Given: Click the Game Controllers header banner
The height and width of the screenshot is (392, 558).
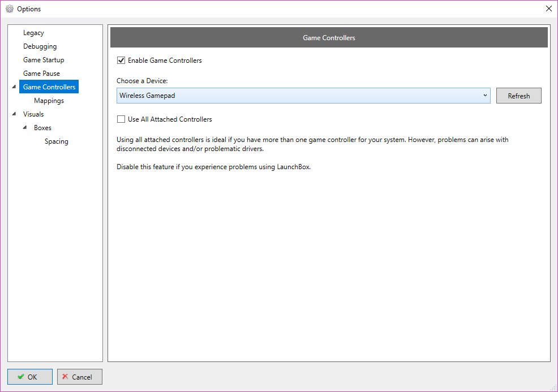Looking at the screenshot, I should (329, 37).
